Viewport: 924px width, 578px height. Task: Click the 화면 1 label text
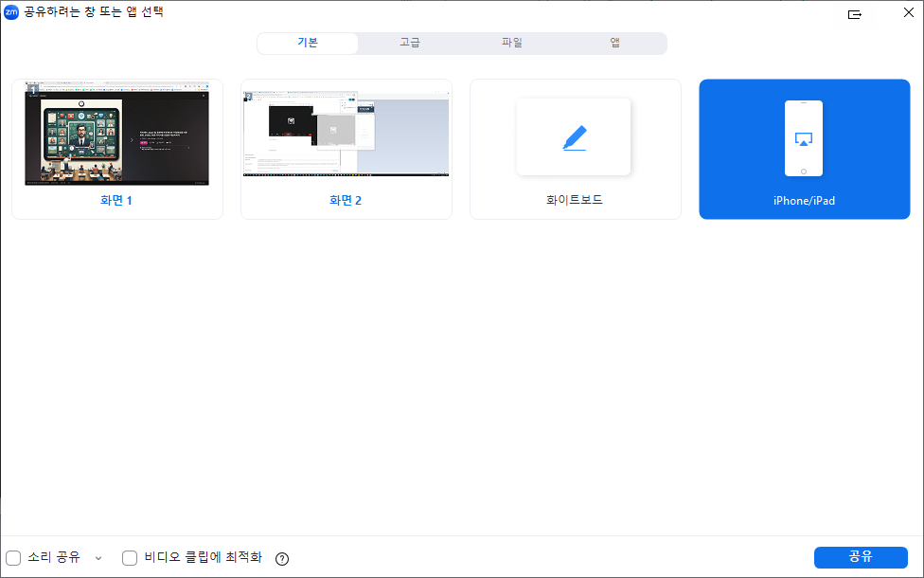click(116, 201)
